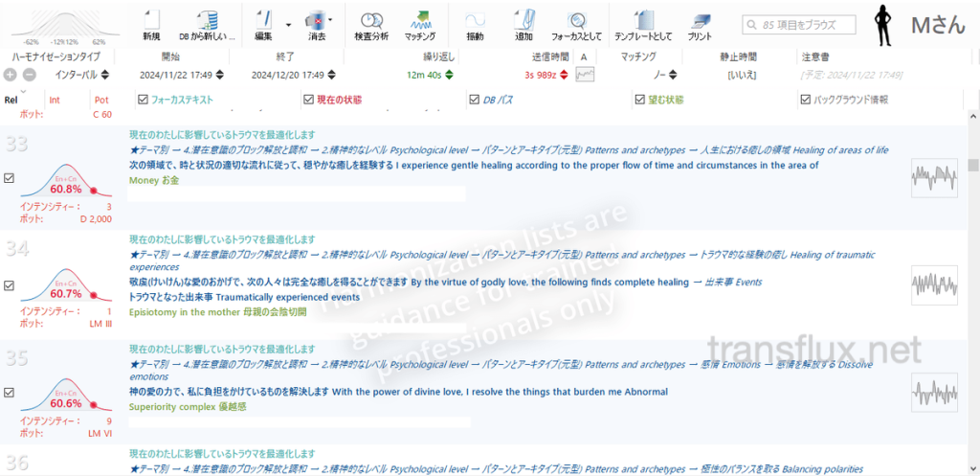This screenshot has height=476, width=980.
Task: Click the マッチング matching icon
Action: click(419, 20)
